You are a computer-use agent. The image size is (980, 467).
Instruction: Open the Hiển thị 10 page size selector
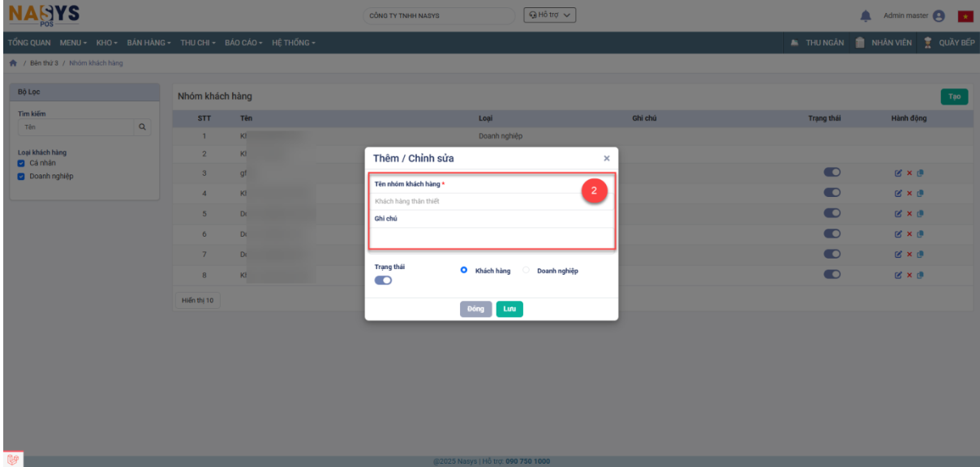coord(197,301)
